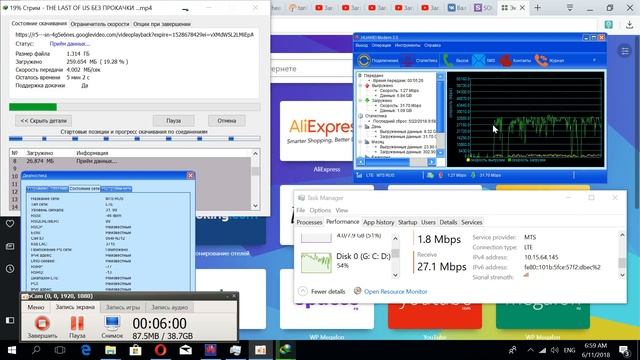Open Task View from the taskbar

[x=60, y=350]
